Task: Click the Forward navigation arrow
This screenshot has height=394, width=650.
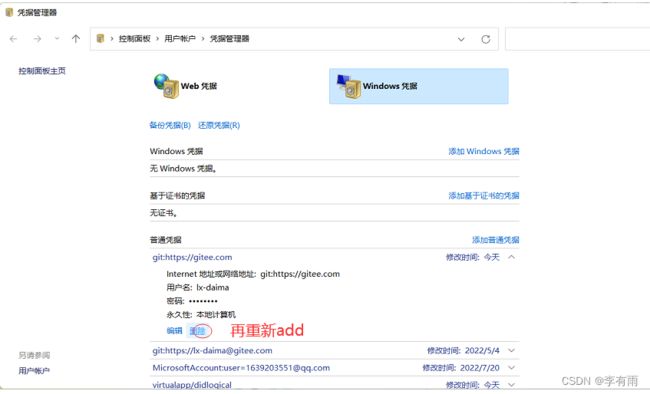Action: click(x=37, y=39)
